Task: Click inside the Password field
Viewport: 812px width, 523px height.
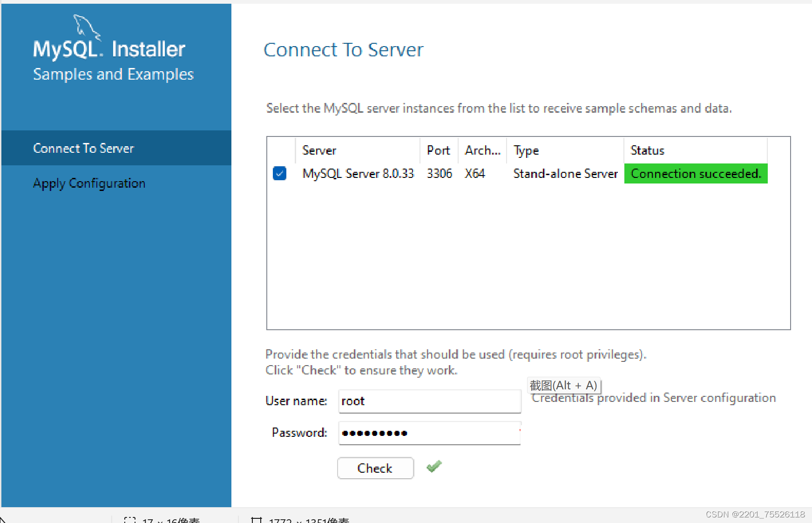Action: pyautogui.click(x=429, y=433)
